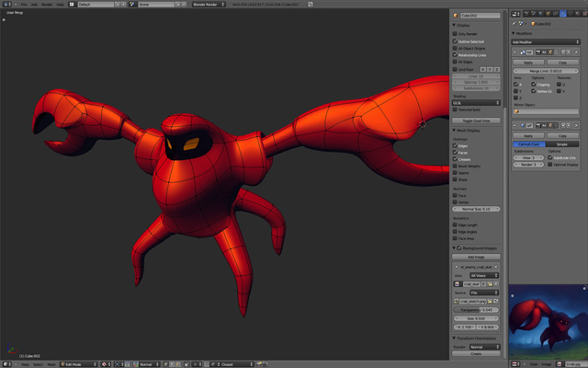Enable the Only Render checkbox
Image resolution: width=588 pixels, height=368 pixels.
[x=457, y=34]
